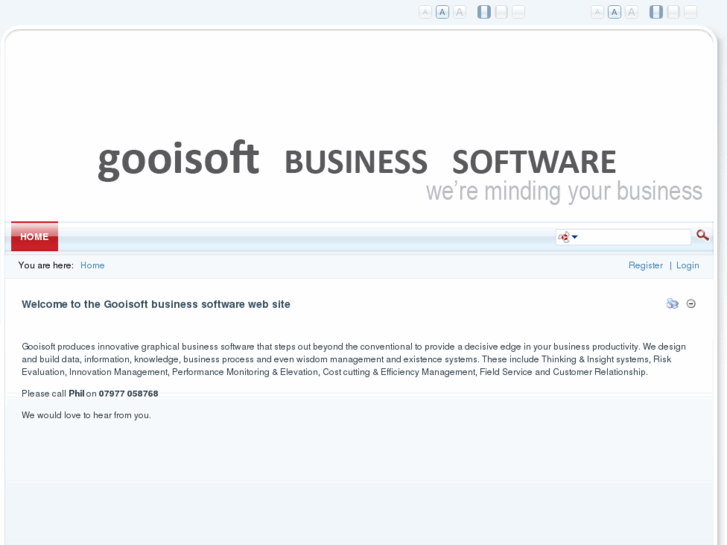Open the Register link
This screenshot has height=545, width=727.
645,265
